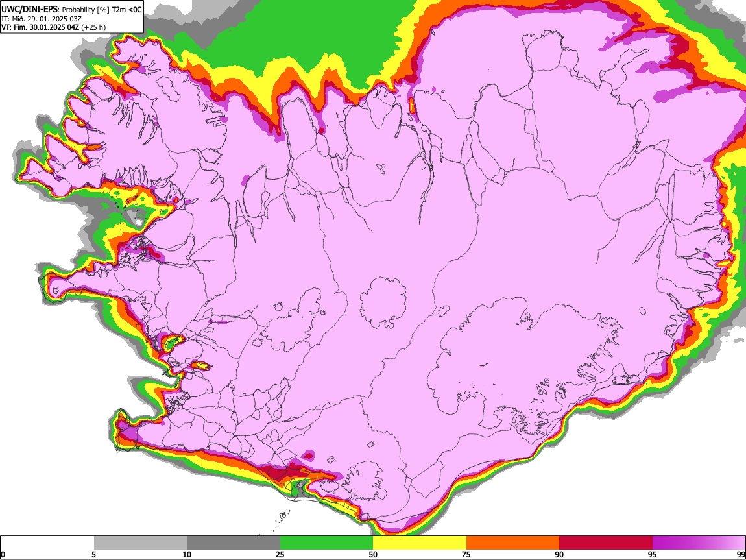Click the orange 75–90 legend segment
746x560 pixels.
click(x=512, y=543)
